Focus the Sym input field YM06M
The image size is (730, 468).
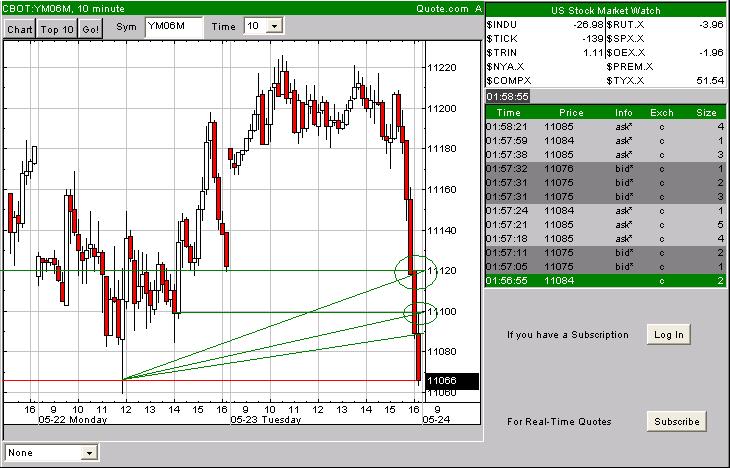(174, 27)
